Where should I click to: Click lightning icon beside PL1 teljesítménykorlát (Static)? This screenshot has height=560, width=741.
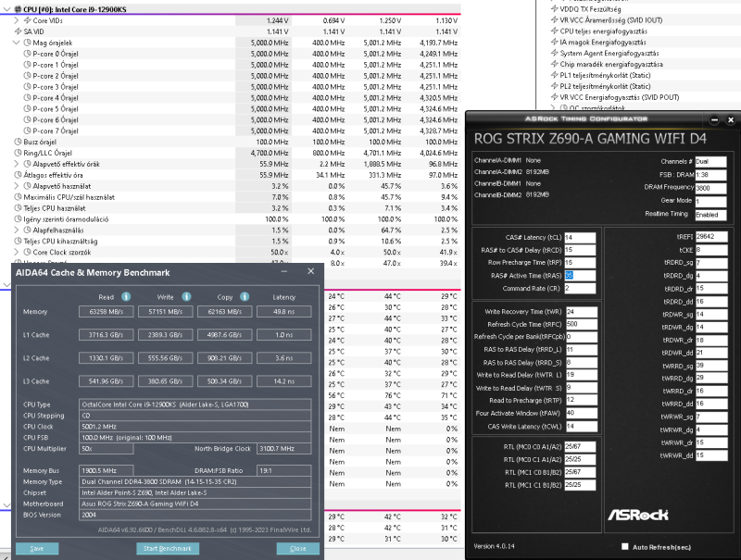tap(555, 75)
